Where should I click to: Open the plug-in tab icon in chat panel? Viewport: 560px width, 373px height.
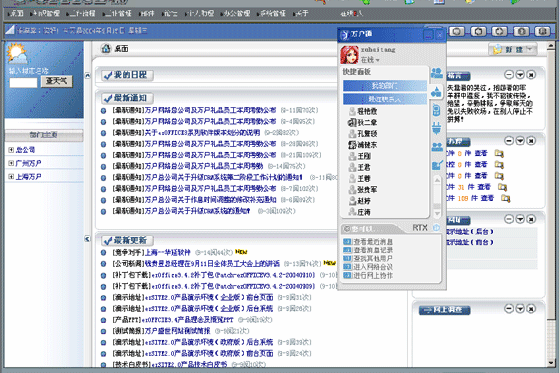coord(436,128)
